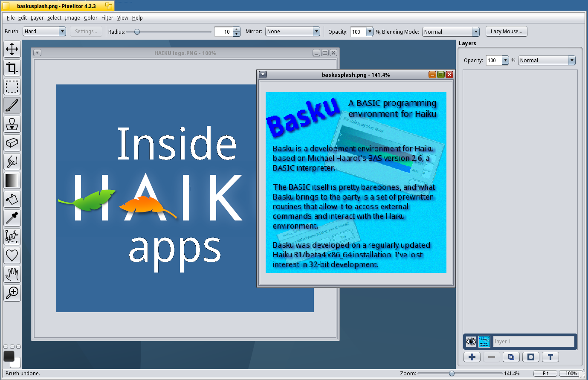This screenshot has width=588, height=380.
Task: Add a layer mask
Action: click(531, 357)
